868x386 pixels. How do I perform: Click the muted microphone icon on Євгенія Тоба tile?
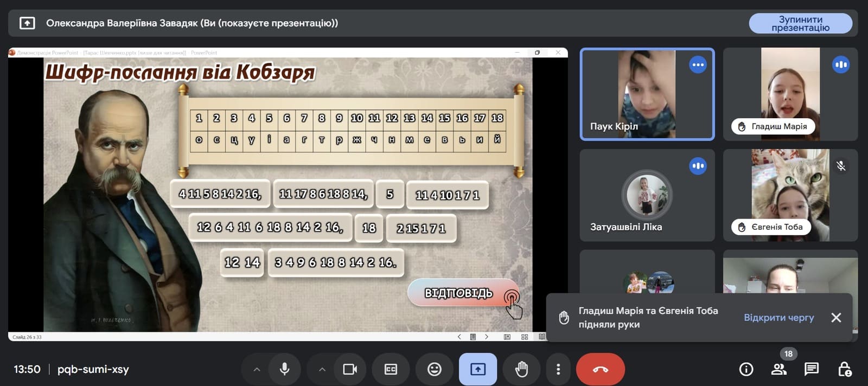[841, 166]
